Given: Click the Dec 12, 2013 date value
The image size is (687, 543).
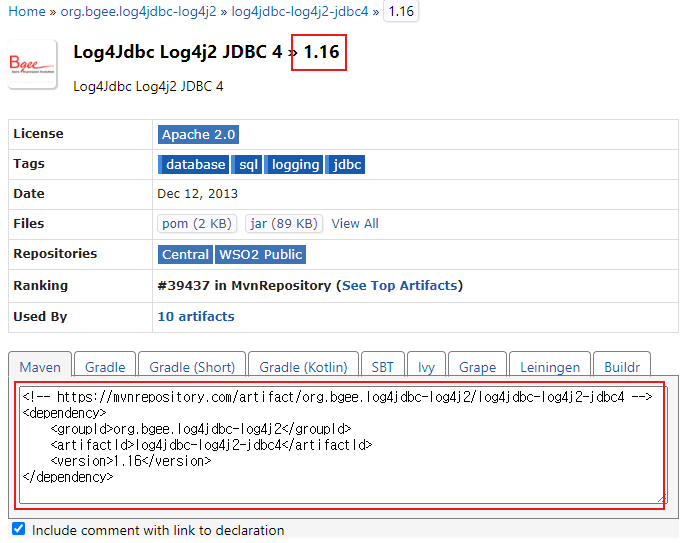Looking at the screenshot, I should coord(198,194).
